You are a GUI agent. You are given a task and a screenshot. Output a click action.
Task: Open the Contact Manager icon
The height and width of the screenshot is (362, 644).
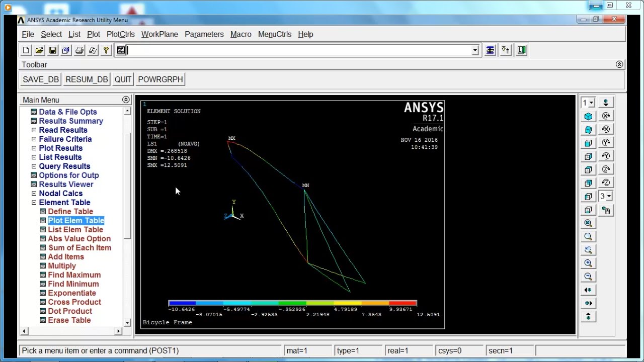[521, 50]
